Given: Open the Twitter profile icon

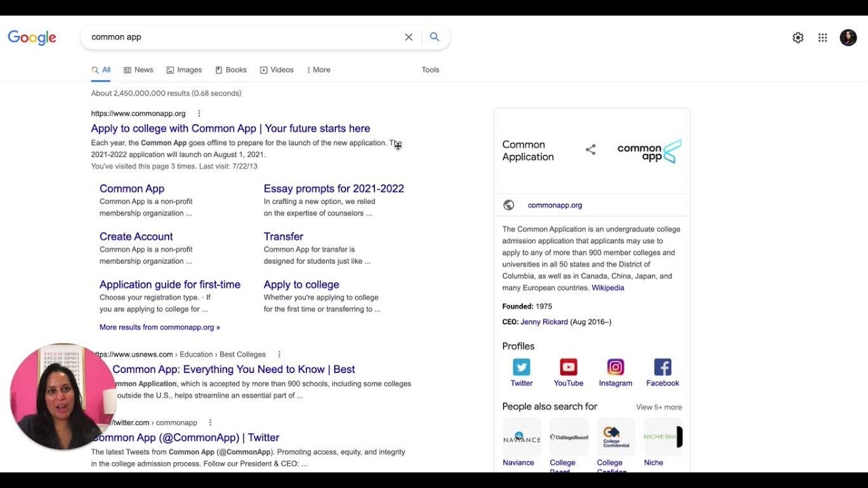Looking at the screenshot, I should pyautogui.click(x=521, y=367).
